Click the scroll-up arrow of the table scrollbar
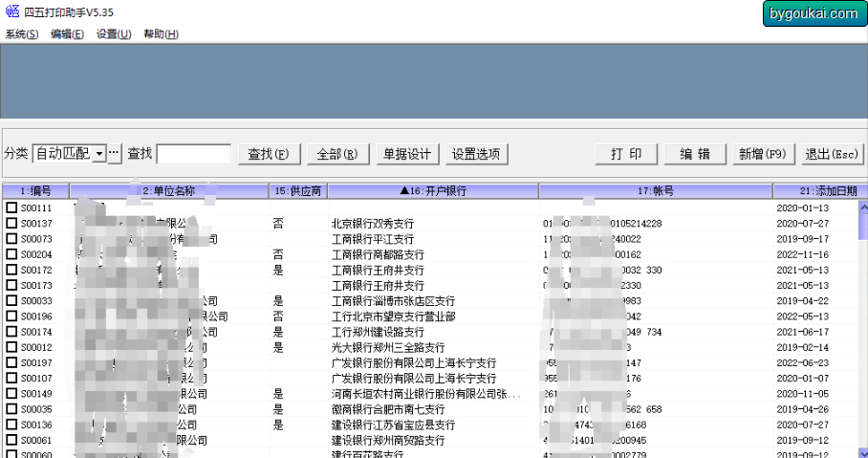The height and width of the screenshot is (458, 868). point(863,207)
